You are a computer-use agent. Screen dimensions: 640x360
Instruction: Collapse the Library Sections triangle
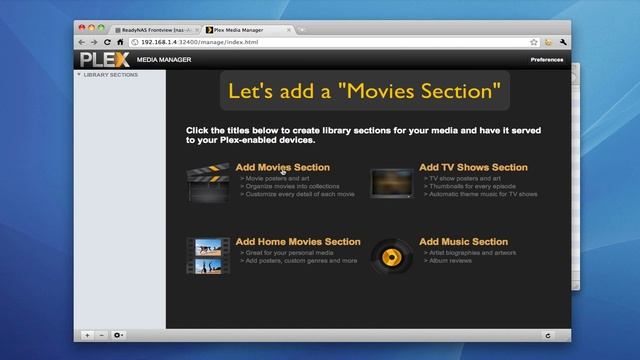coord(79,75)
